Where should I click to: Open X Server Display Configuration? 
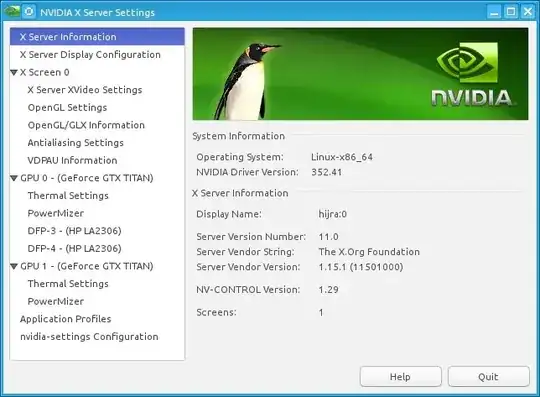pyautogui.click(x=90, y=54)
